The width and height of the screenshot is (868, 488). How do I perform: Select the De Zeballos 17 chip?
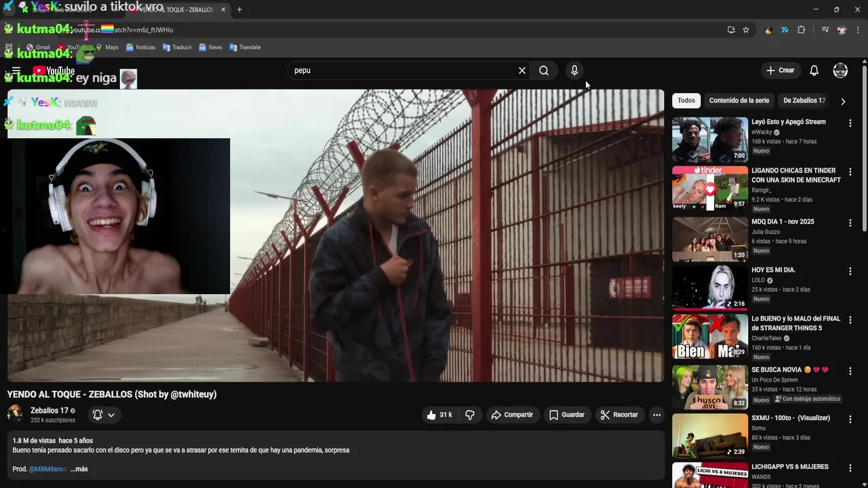click(804, 100)
